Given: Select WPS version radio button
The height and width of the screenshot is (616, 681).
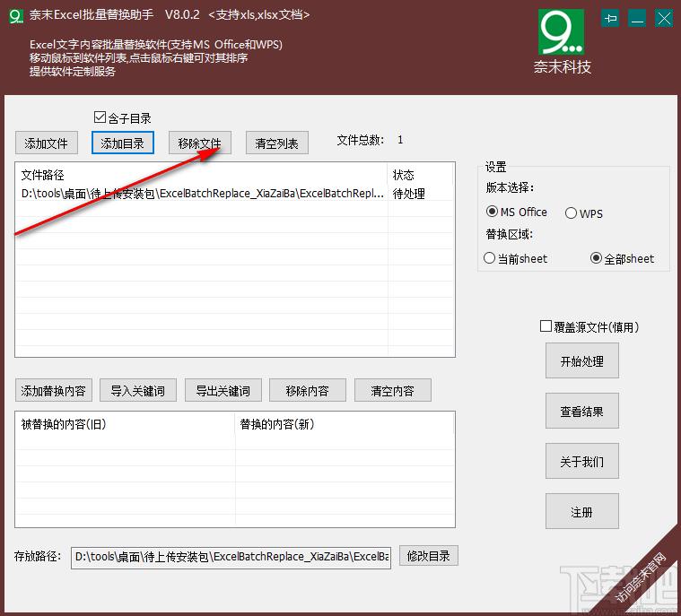Looking at the screenshot, I should 571,213.
